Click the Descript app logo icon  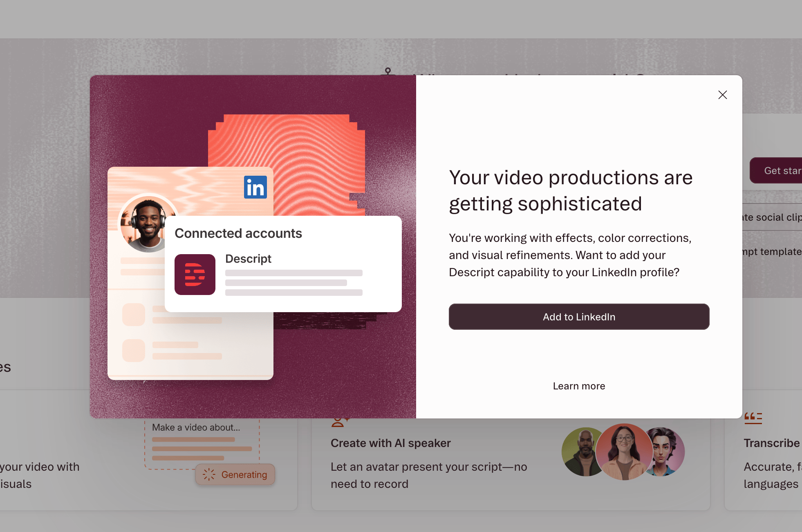[x=195, y=275]
